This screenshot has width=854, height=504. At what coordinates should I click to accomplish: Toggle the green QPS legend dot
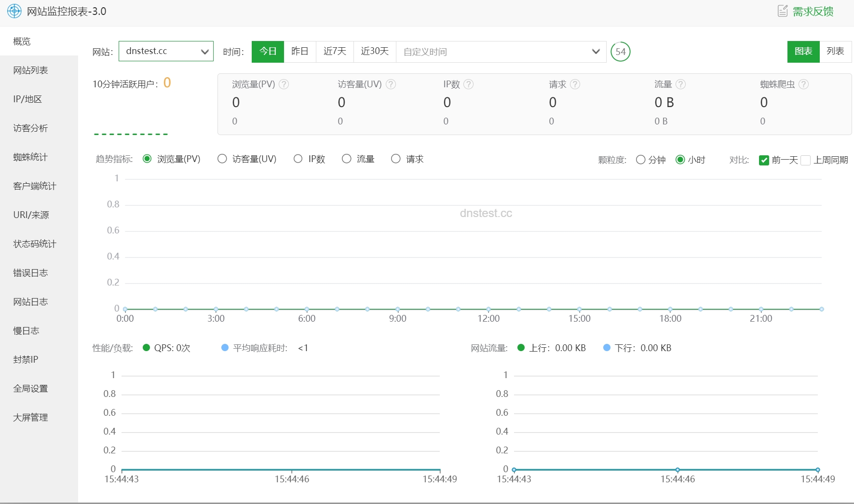pos(147,348)
